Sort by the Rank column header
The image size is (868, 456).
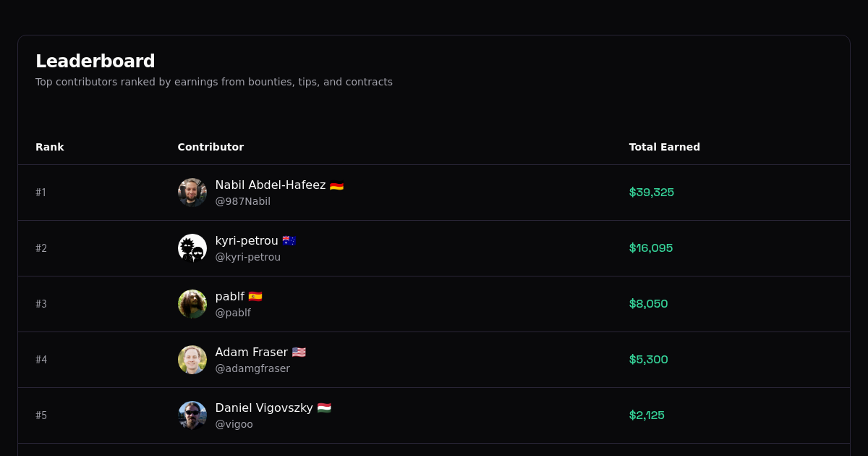50,147
